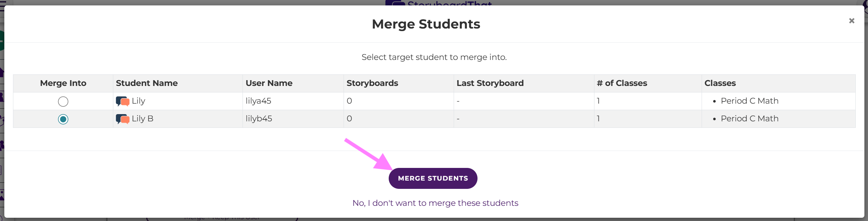
Task: Click the Last Storyboard column header
Action: click(490, 83)
